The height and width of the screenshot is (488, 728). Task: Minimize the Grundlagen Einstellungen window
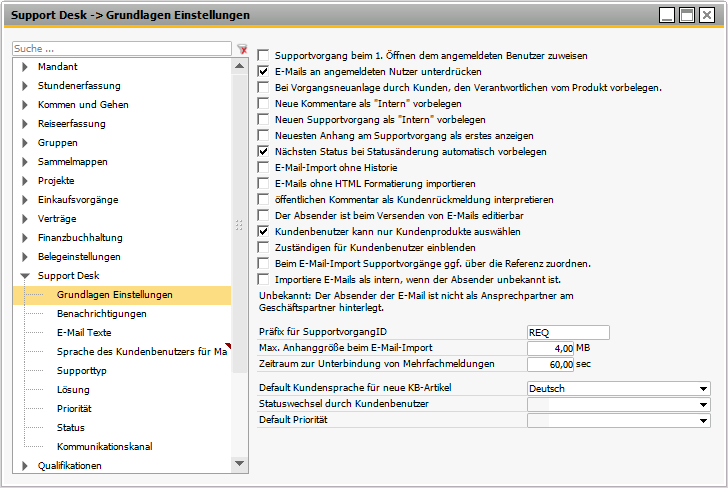pyautogui.click(x=667, y=15)
